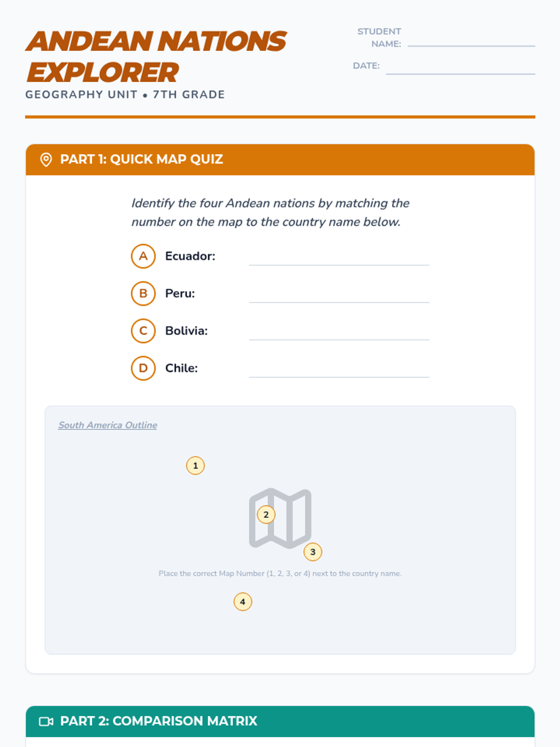Select map marker number 3
Image resolution: width=560 pixels, height=747 pixels.
click(x=313, y=552)
